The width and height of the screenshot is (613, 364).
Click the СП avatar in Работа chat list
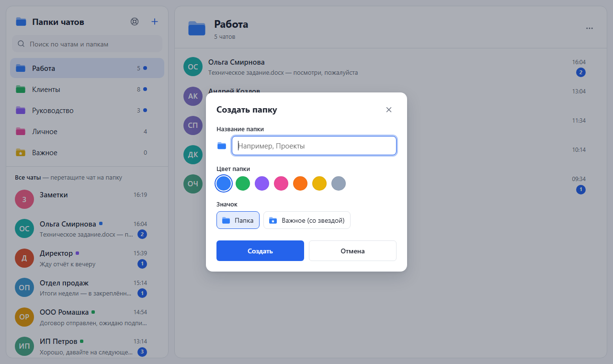(193, 125)
